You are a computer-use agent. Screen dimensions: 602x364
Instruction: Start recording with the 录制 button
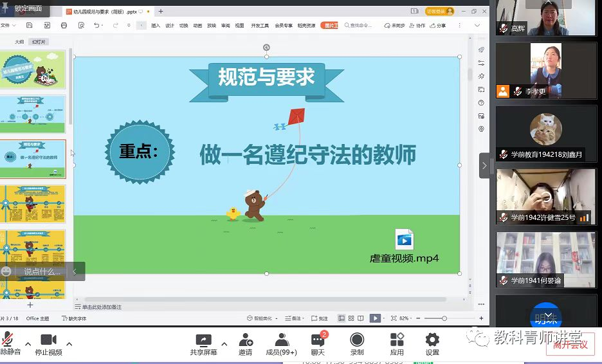(357, 341)
